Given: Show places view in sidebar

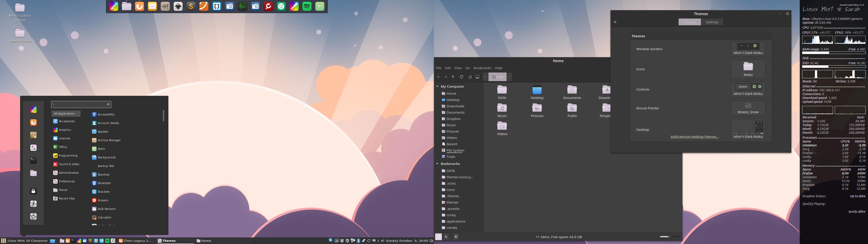Looking at the screenshot, I should [x=438, y=237].
